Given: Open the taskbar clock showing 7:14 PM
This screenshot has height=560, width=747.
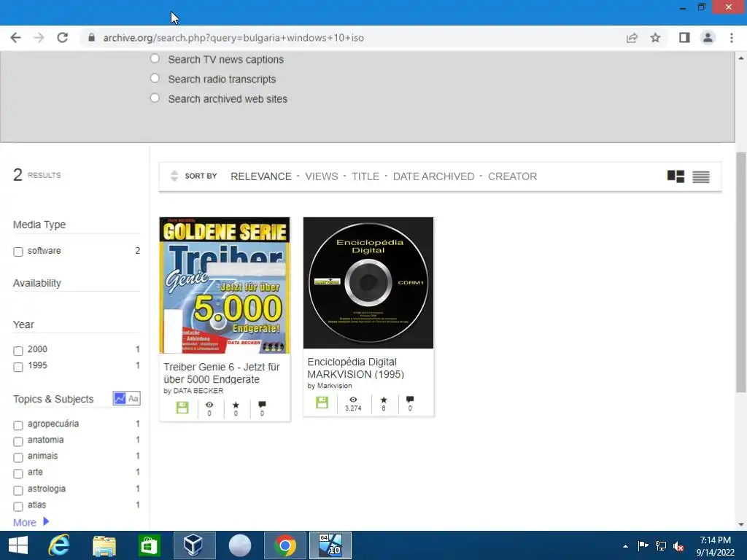Looking at the screenshot, I should 715,546.
